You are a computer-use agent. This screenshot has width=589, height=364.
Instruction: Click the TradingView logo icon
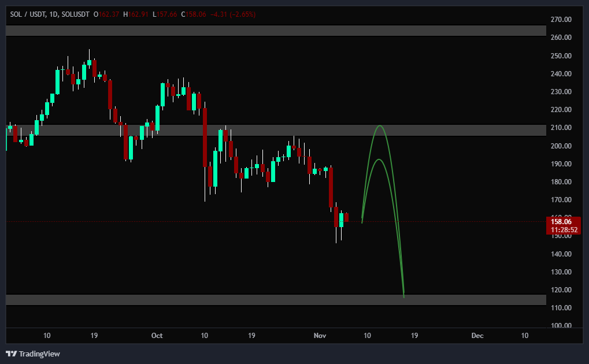click(11, 354)
